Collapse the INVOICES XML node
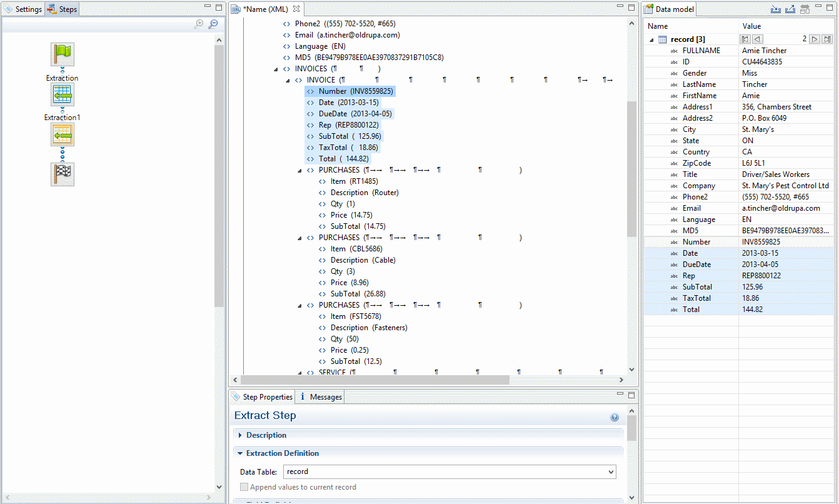 click(x=276, y=69)
